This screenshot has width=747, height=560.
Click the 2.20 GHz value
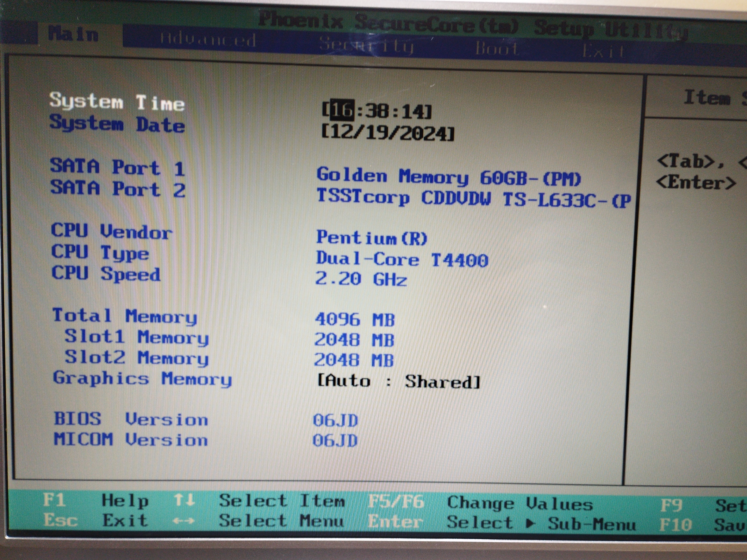pos(361,279)
